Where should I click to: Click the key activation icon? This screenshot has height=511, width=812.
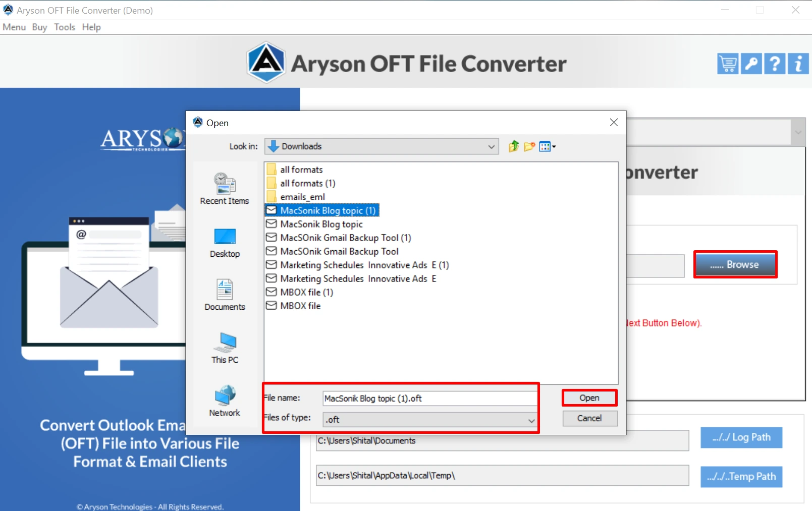(x=751, y=64)
